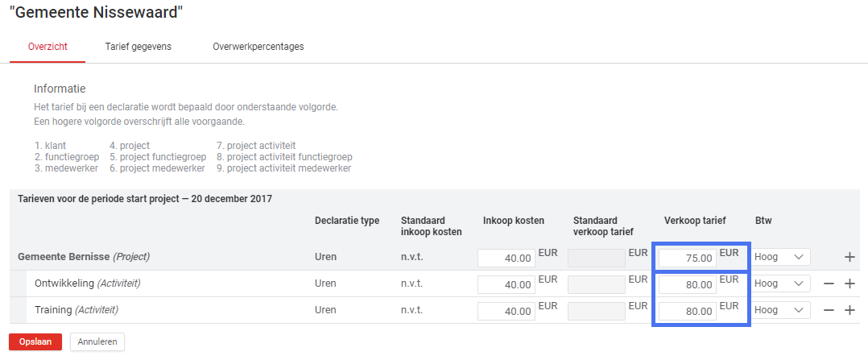
Task: Click the Standaard inkoop kosten column header
Action: click(x=432, y=226)
